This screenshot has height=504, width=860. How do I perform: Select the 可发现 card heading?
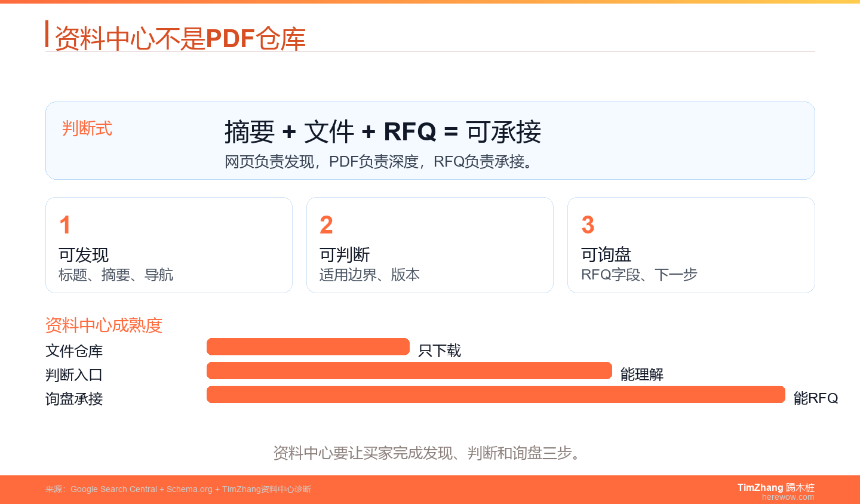[x=84, y=255]
